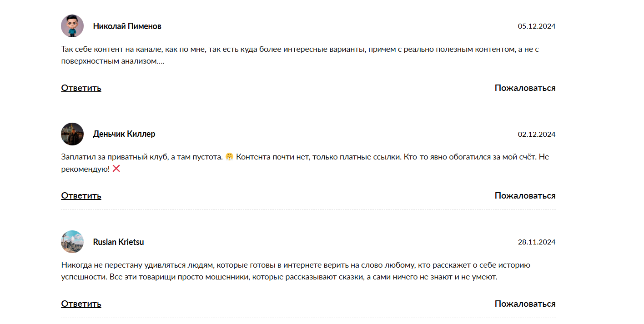Click review text starting 'Заплатил за приватный клуб'
The image size is (644, 324).
pos(305,163)
